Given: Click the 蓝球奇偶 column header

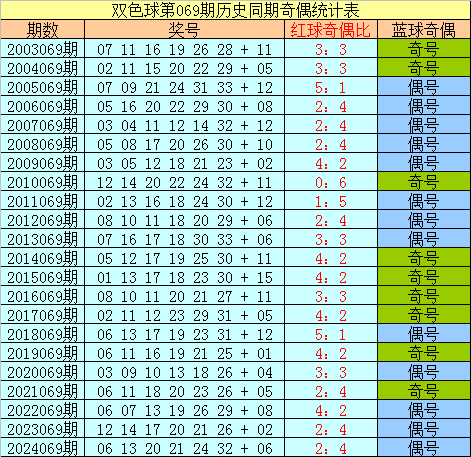Looking at the screenshot, I should pyautogui.click(x=424, y=30).
